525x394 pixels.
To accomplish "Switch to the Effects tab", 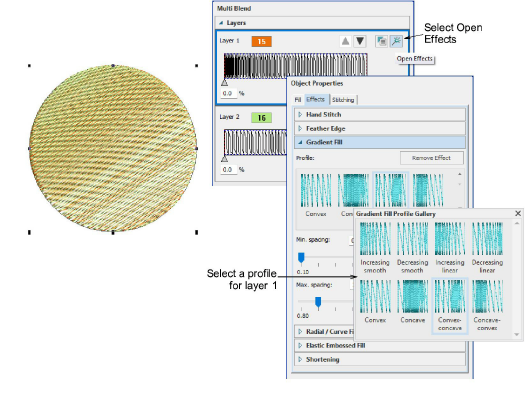I will click(x=316, y=99).
